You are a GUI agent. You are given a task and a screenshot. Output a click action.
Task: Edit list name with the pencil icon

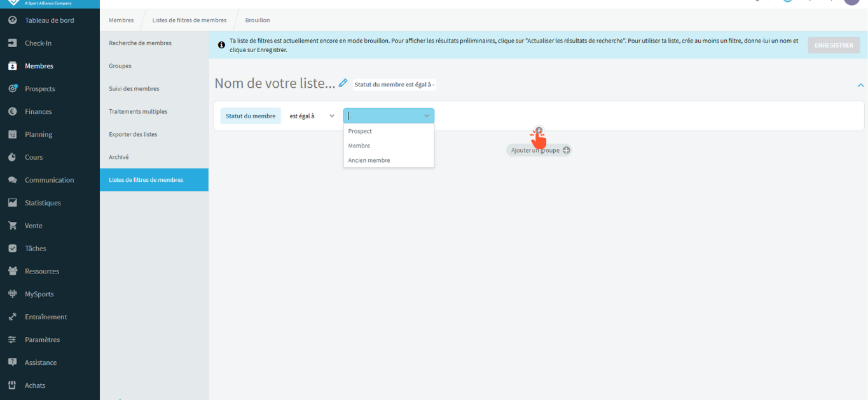tap(343, 83)
